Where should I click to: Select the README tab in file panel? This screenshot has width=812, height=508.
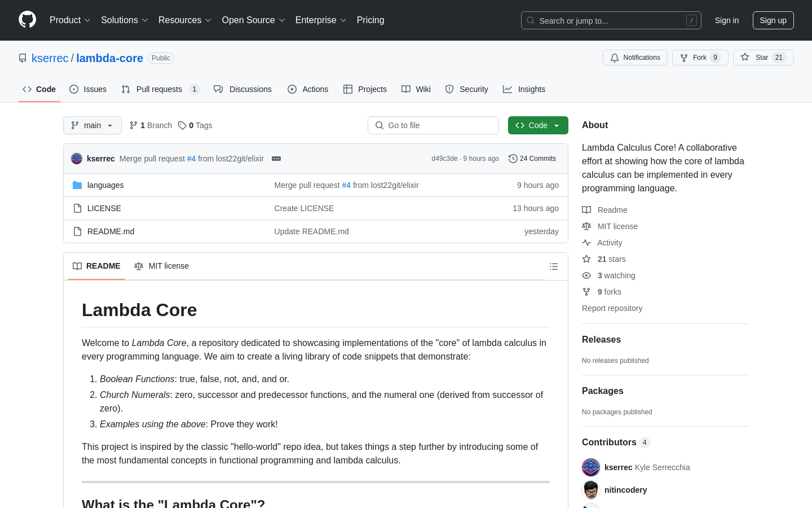pyautogui.click(x=96, y=266)
